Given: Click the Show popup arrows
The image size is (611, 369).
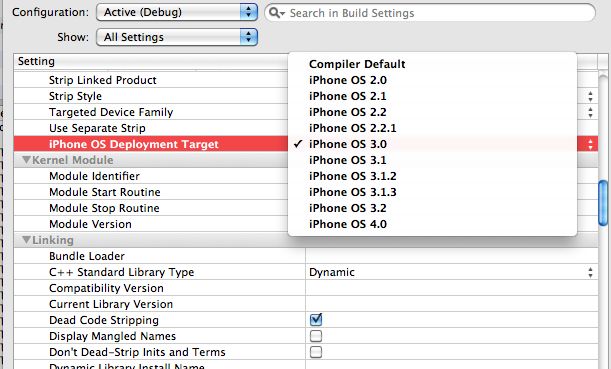Looking at the screenshot, I should 249,37.
